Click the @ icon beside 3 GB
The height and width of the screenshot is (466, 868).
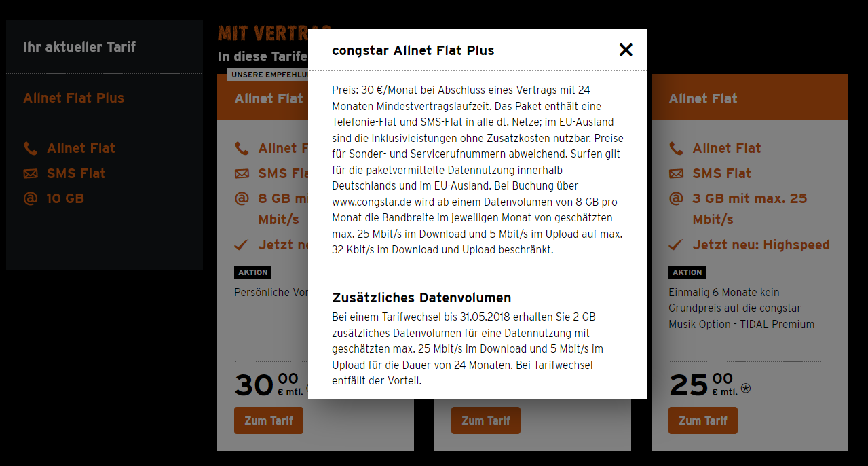click(676, 198)
